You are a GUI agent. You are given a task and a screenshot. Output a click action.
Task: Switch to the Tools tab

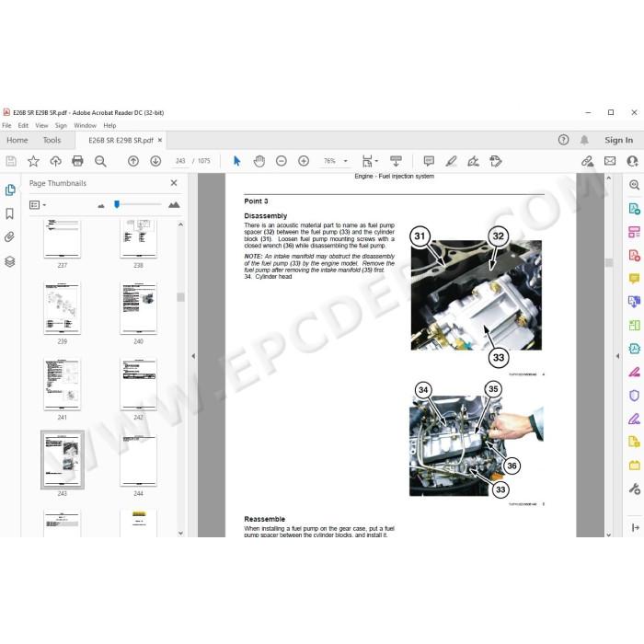(52, 140)
